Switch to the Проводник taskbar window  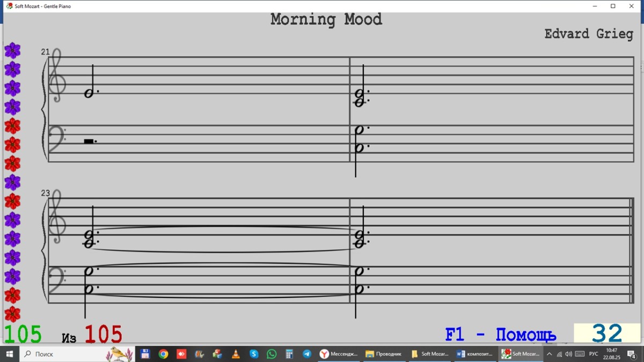[x=384, y=354]
